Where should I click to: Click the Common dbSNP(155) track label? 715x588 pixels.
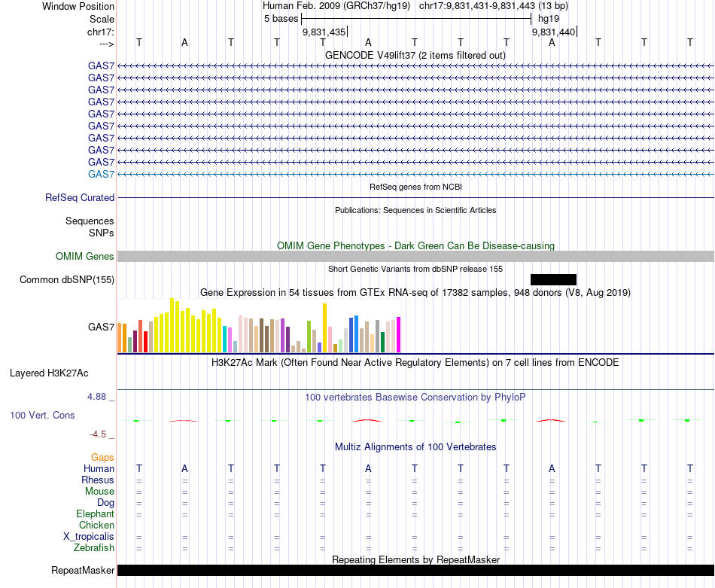pyautogui.click(x=67, y=279)
